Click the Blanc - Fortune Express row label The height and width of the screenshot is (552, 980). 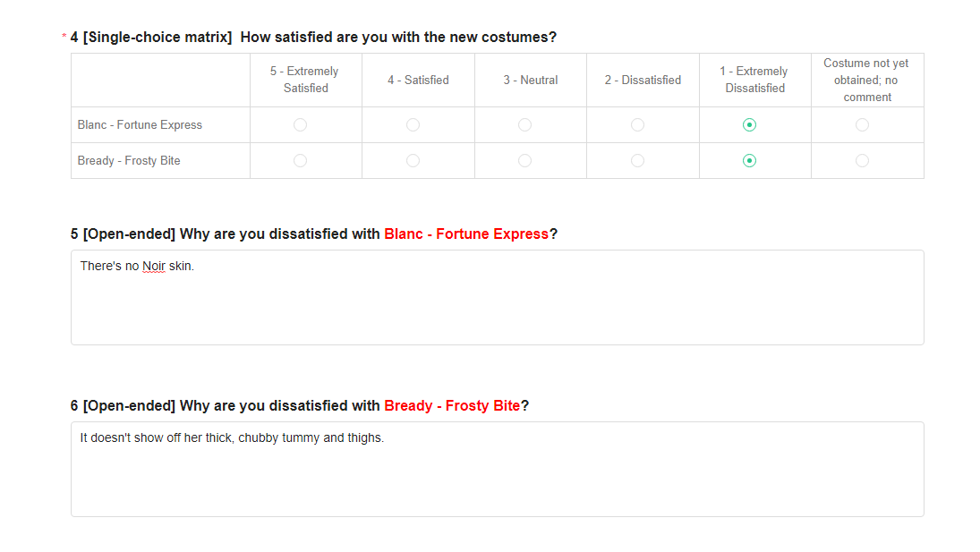pyautogui.click(x=140, y=125)
